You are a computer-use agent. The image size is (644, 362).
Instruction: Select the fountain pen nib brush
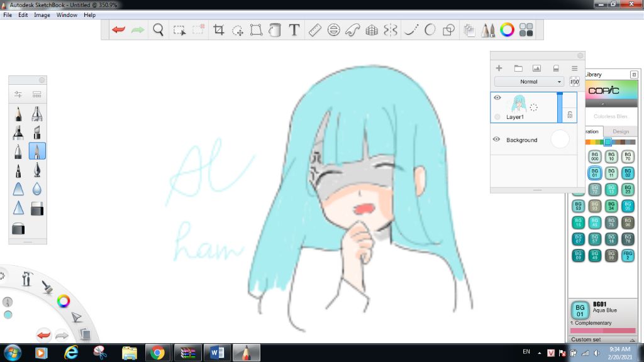(x=37, y=170)
